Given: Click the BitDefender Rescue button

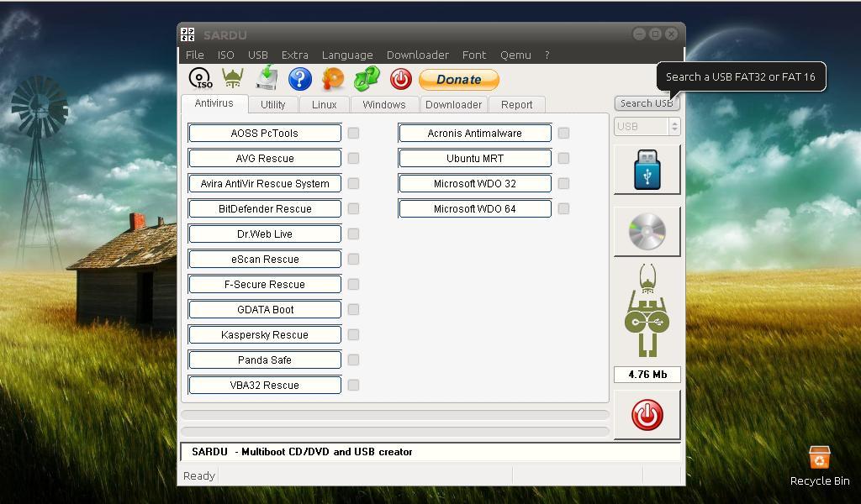Looking at the screenshot, I should (x=265, y=209).
